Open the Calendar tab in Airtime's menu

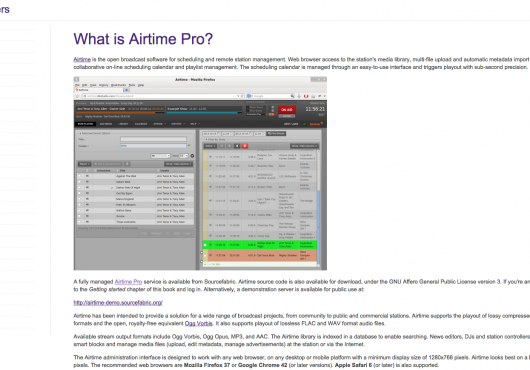141,124
